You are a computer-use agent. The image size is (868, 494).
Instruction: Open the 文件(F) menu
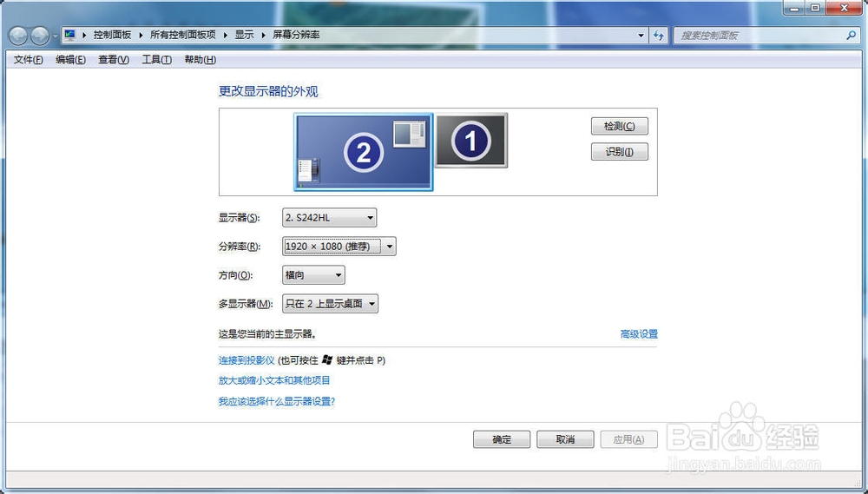pos(29,59)
